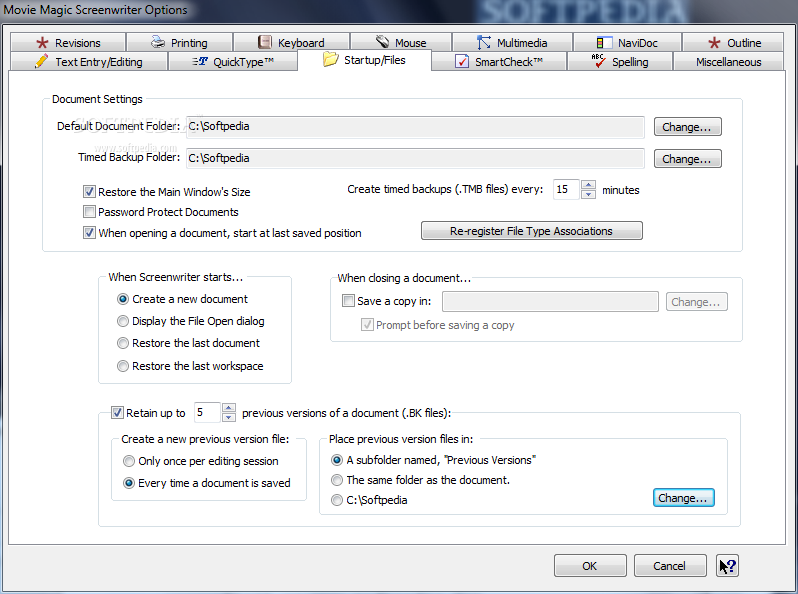Enable Password Protect Documents
798x594 pixels.
click(89, 211)
